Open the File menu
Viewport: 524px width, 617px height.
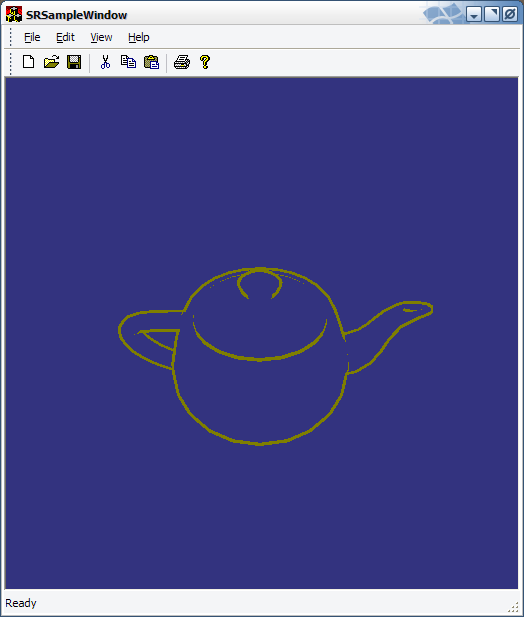pos(32,37)
